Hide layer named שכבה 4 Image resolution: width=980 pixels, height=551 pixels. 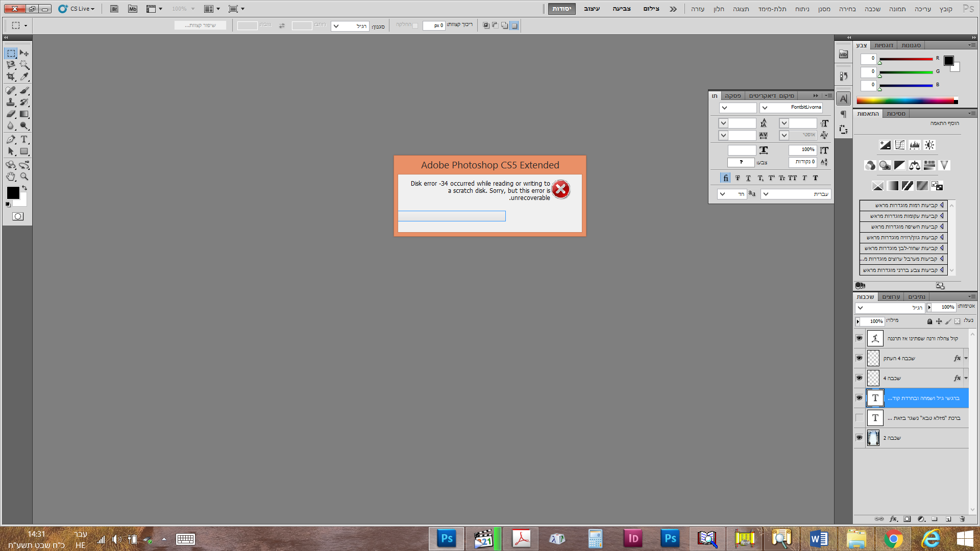pyautogui.click(x=859, y=378)
